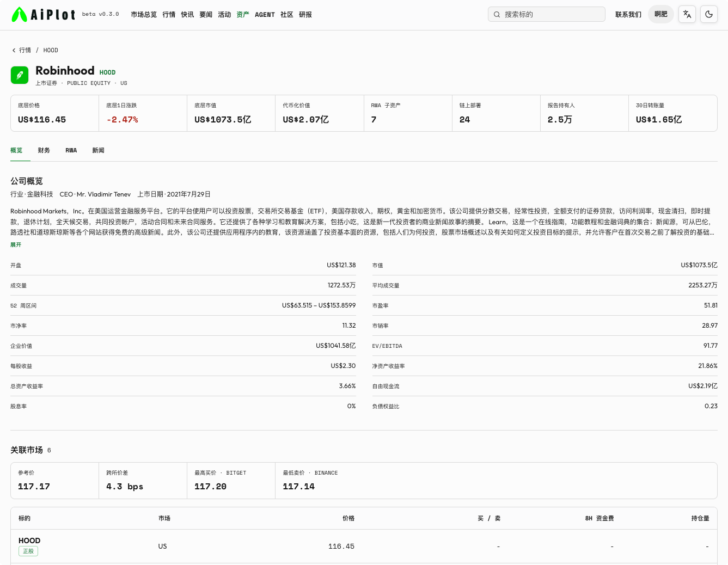Open 市场总览 in the top menu
728x565 pixels.
click(144, 15)
